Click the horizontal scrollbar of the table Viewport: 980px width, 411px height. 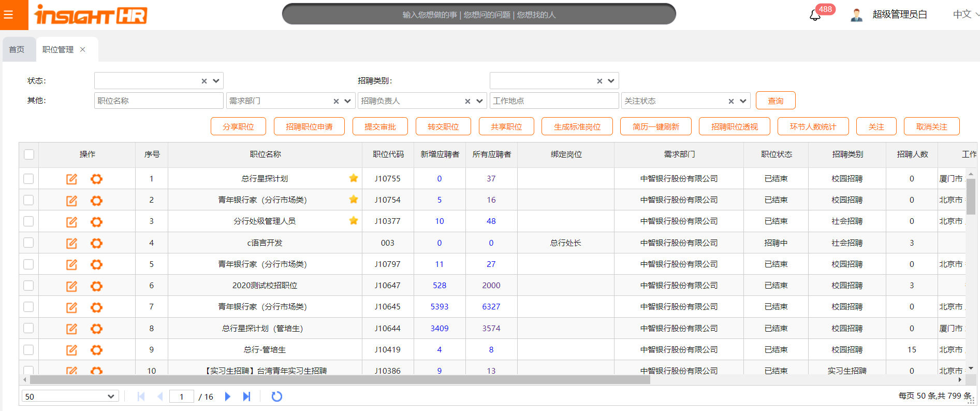pos(340,379)
